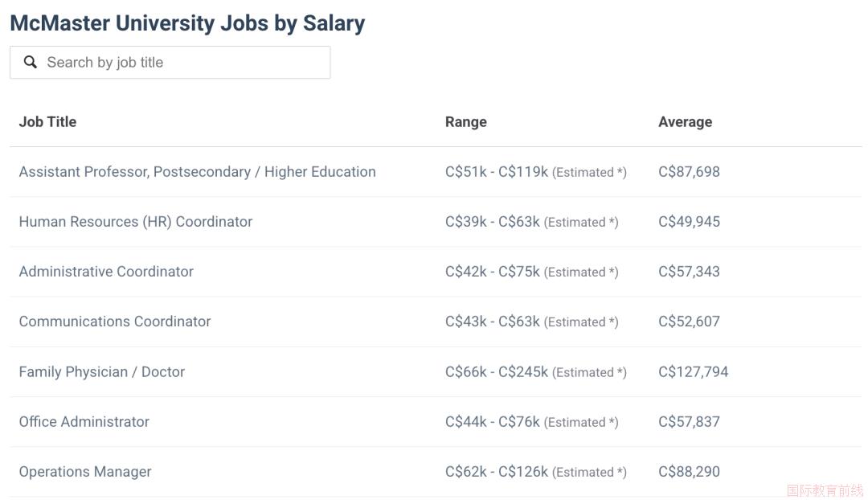View Family Physician / Doctor salary page
Screen dimensions: 868x500
[102, 371]
